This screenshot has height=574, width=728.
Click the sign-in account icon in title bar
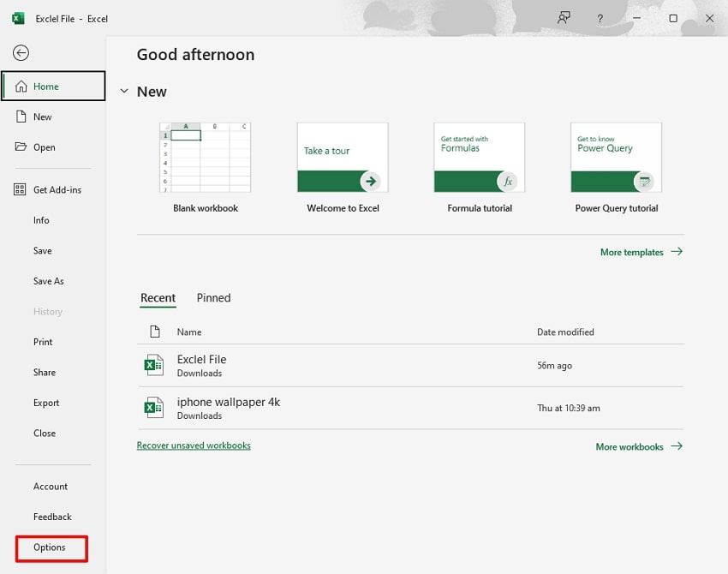click(x=564, y=18)
